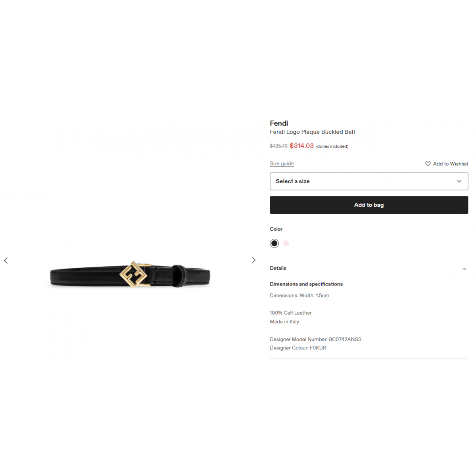Click the wishlist heart icon
Viewport: 476px width, 476px height.
(428, 164)
